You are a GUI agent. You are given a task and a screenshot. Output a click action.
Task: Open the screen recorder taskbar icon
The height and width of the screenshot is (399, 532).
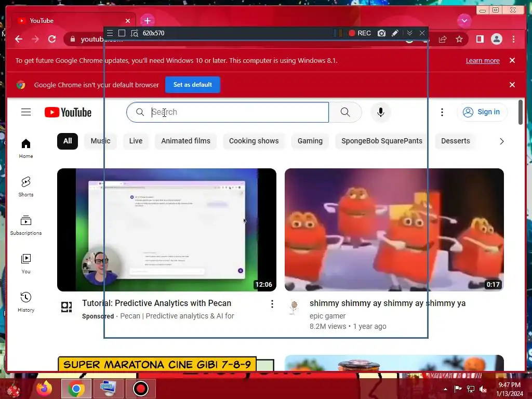(x=140, y=389)
